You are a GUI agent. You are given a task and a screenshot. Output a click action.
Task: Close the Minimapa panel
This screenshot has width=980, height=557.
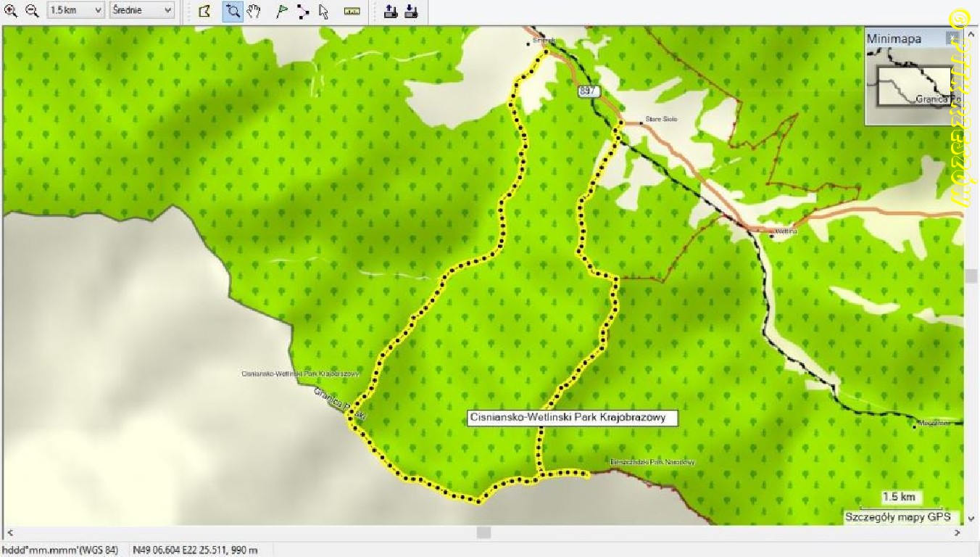coord(952,38)
